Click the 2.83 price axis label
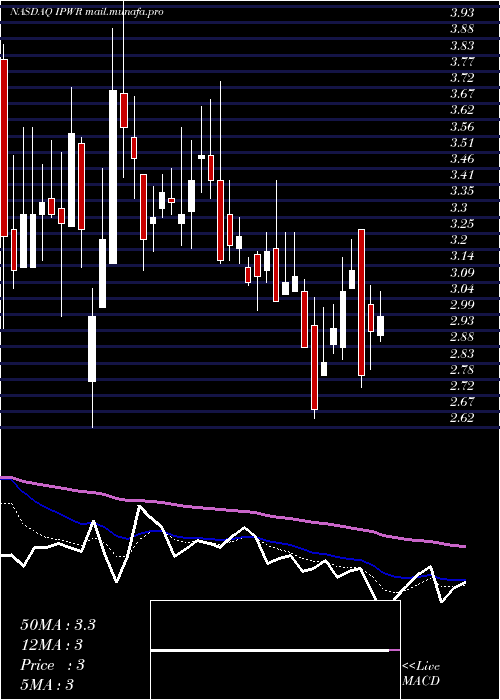Image resolution: width=500 pixels, height=700 pixels. click(462, 354)
